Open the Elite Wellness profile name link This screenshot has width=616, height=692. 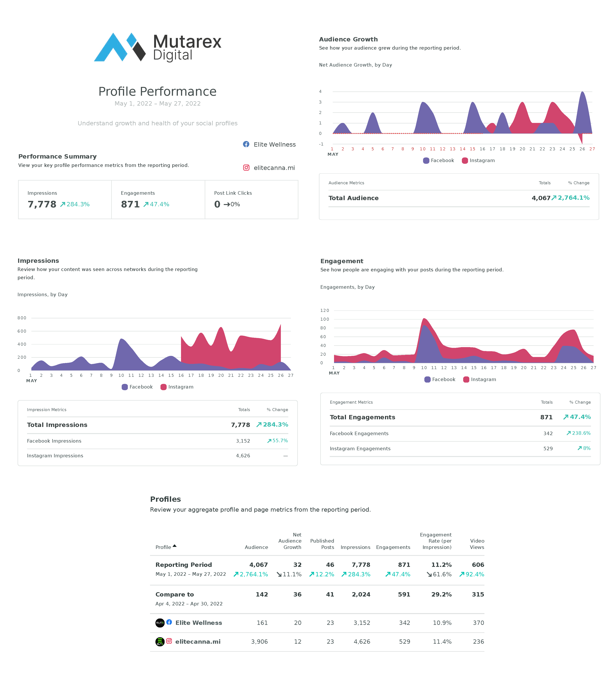(x=198, y=623)
